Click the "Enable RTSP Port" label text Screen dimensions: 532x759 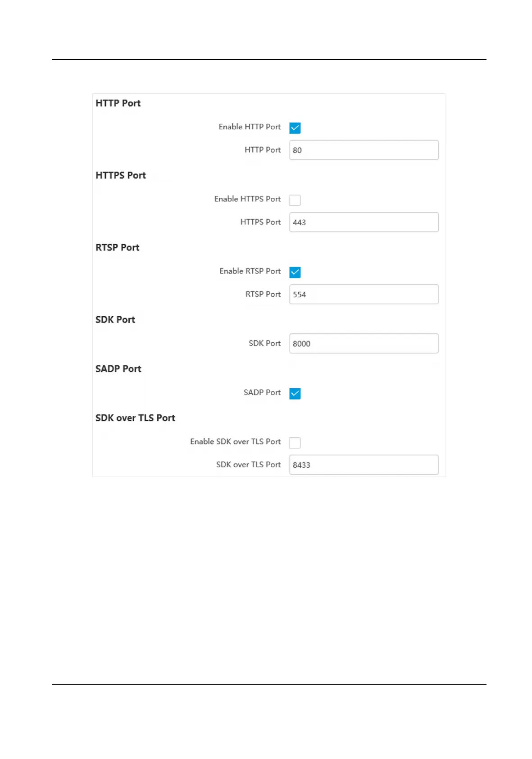click(250, 271)
